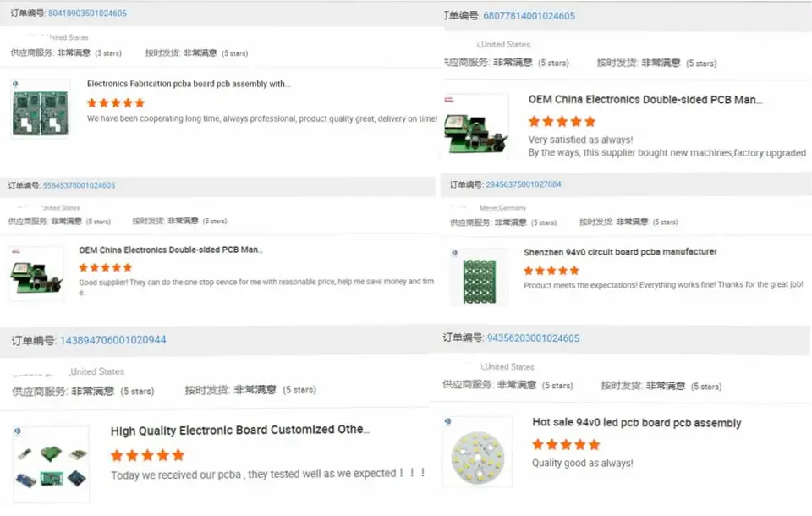Click the Electronics Fabrication pcba board thumbnail
Viewport: 812px width, 516px height.
click(41, 109)
